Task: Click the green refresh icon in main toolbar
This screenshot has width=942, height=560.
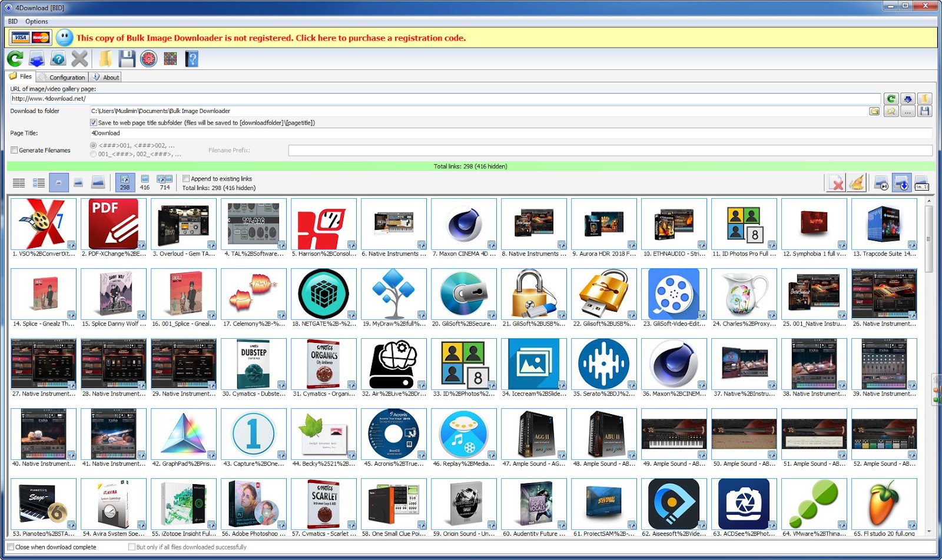Action: click(x=15, y=59)
